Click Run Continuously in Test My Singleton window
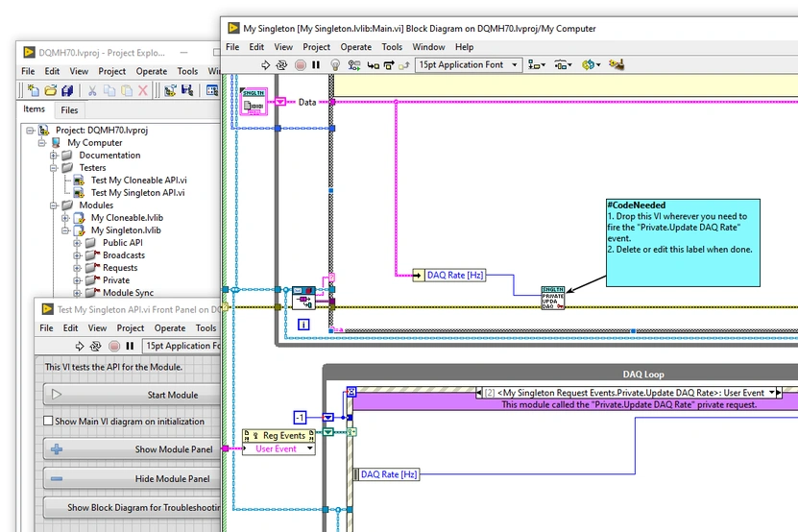The width and height of the screenshot is (798, 532). (x=95, y=346)
